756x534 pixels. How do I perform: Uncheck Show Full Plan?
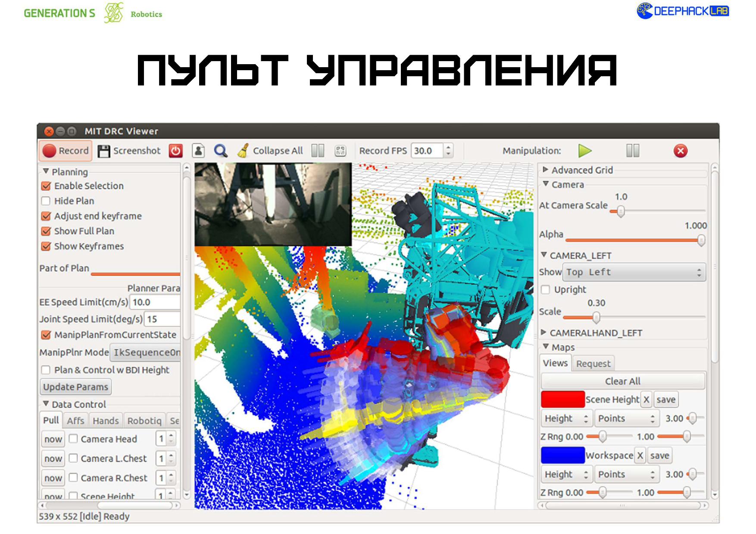(46, 231)
